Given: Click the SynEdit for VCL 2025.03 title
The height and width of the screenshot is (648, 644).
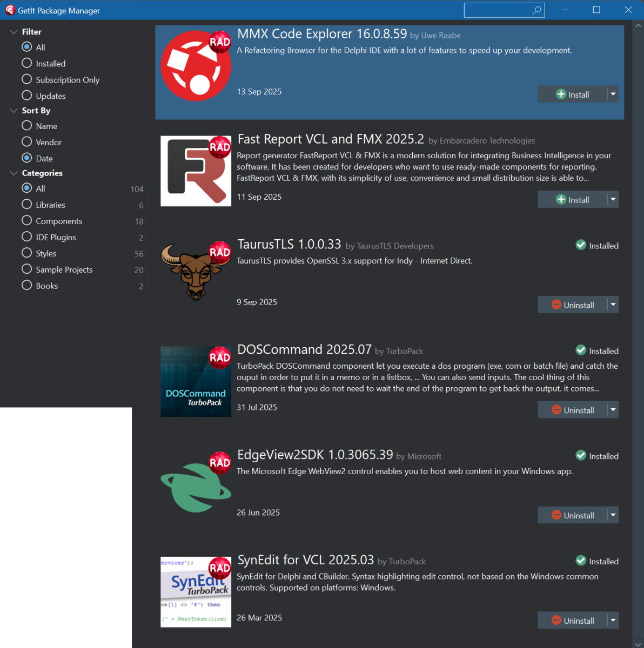Looking at the screenshot, I should pos(306,560).
